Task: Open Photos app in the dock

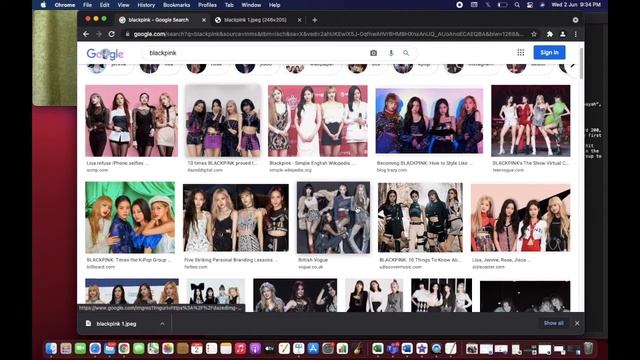Action: [168, 348]
